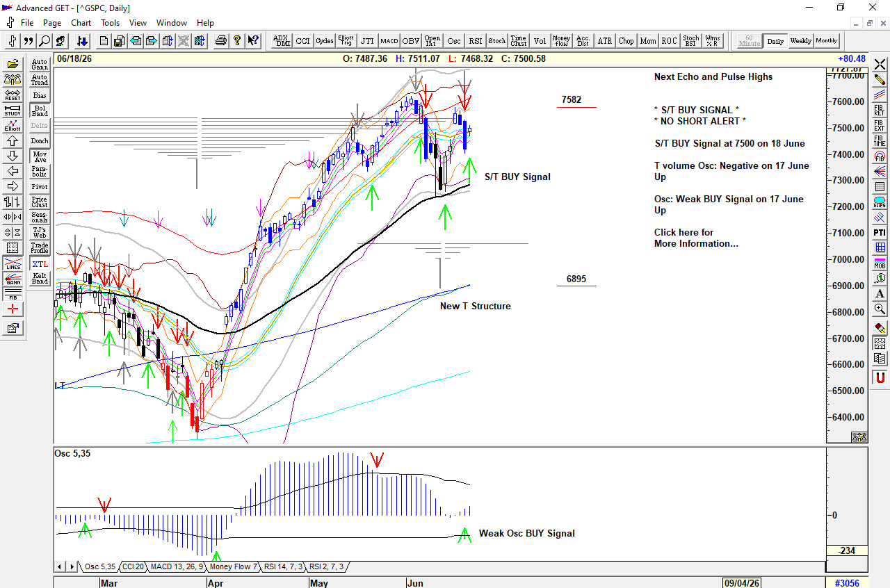
Task: Click the #3056 bar count field
Action: [x=846, y=582]
